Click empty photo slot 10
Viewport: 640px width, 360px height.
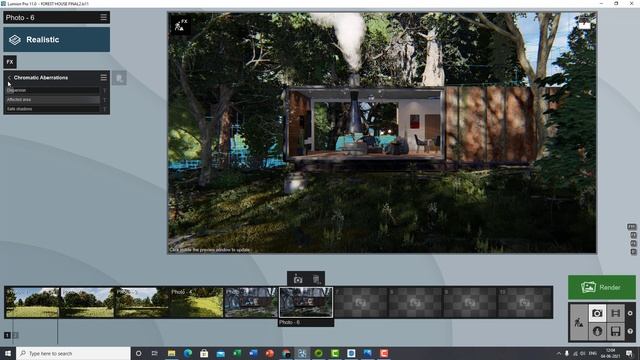tap(524, 302)
